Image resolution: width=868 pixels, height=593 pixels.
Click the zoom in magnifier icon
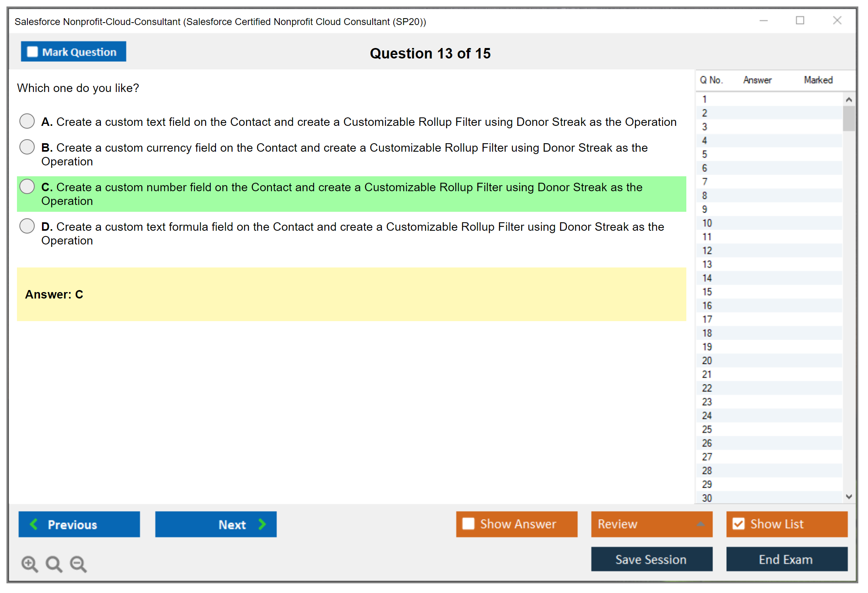(x=29, y=564)
